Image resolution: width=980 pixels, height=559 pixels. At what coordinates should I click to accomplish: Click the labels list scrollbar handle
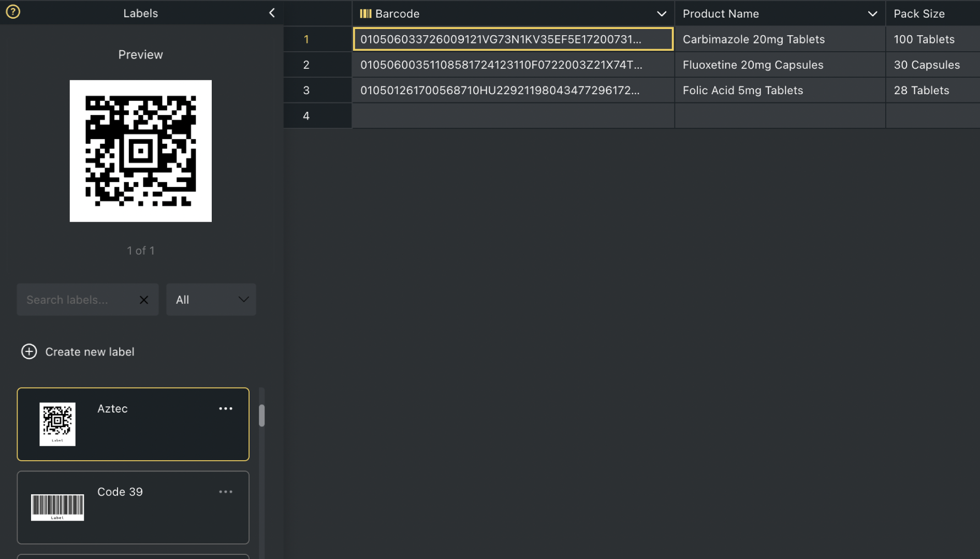click(x=262, y=416)
